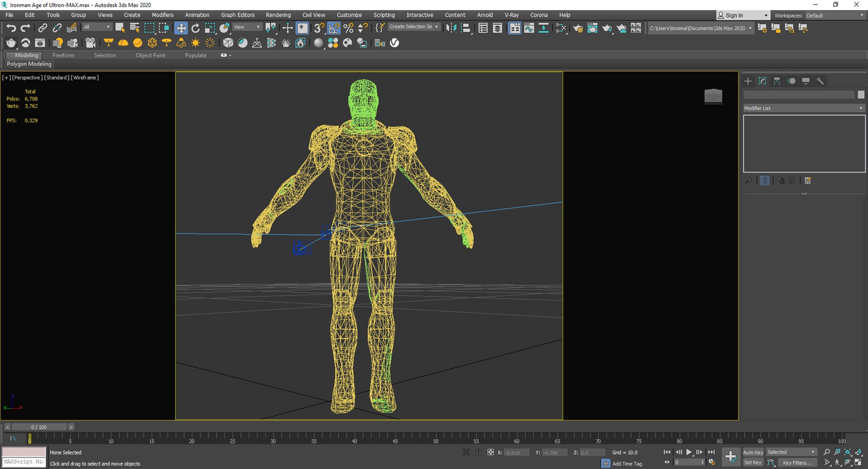Activate the Select and Rotate tool
The height and width of the screenshot is (469, 868).
(x=195, y=28)
